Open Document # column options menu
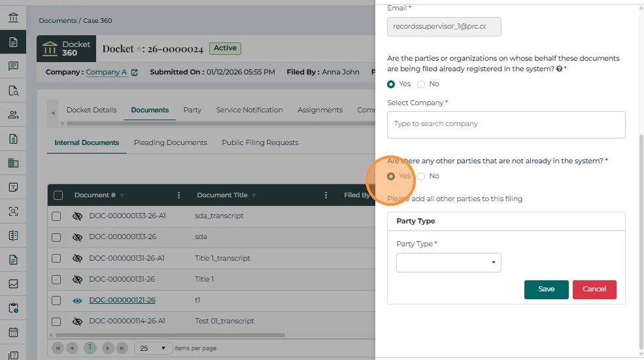 [179, 195]
